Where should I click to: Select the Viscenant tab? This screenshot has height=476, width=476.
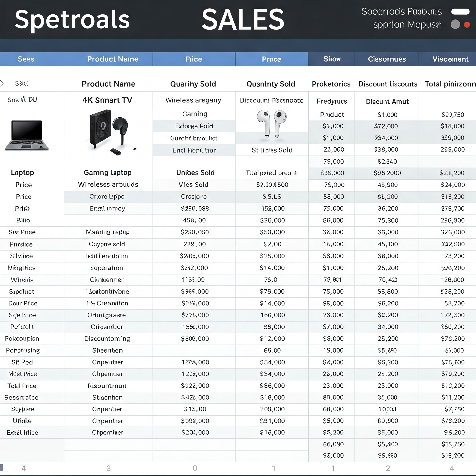coord(450,59)
